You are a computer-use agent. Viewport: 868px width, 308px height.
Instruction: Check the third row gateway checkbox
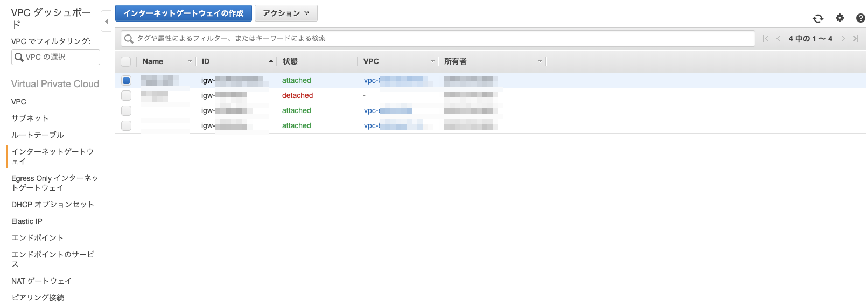click(x=126, y=111)
